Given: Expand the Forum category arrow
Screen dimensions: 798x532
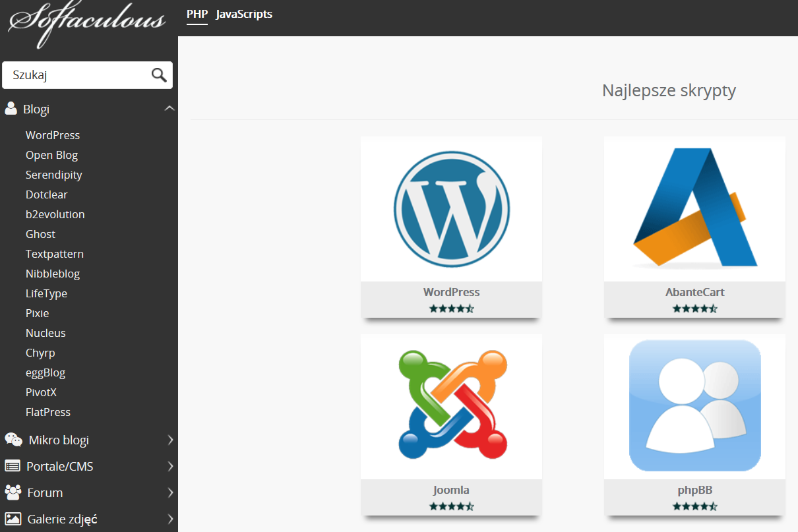Looking at the screenshot, I should pyautogui.click(x=170, y=492).
